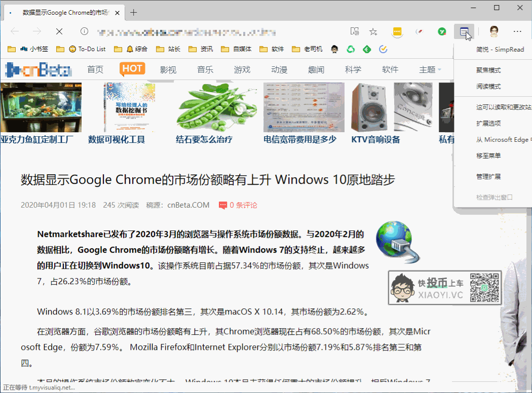Stop page loading with the X button

(59, 31)
